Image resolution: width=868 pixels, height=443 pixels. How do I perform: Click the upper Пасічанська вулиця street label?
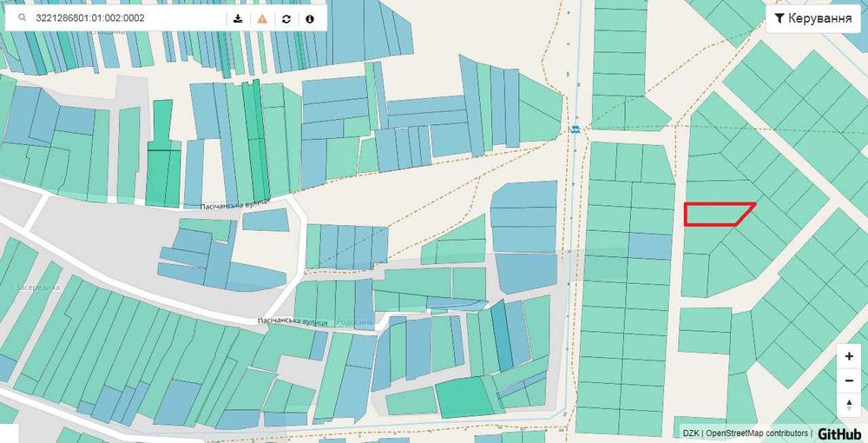[x=234, y=204]
